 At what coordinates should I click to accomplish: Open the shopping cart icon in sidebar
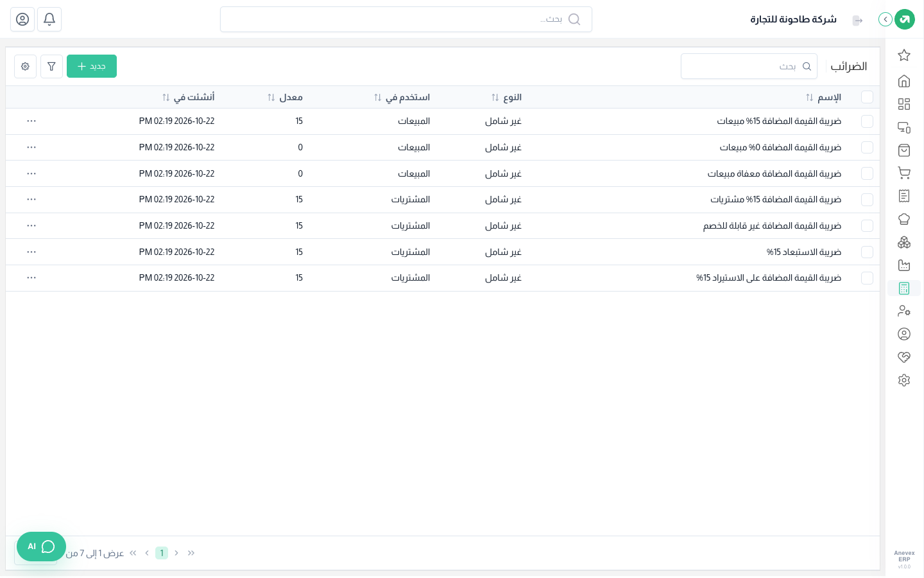coord(904,173)
